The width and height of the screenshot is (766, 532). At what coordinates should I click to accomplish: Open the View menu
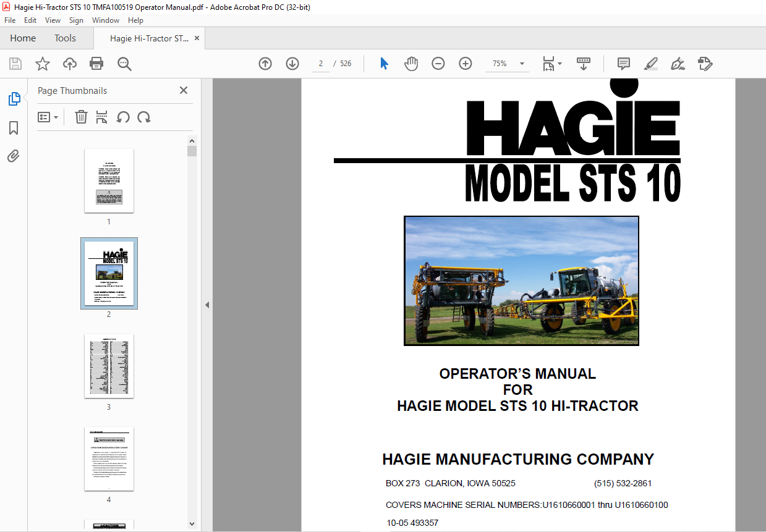click(x=53, y=20)
